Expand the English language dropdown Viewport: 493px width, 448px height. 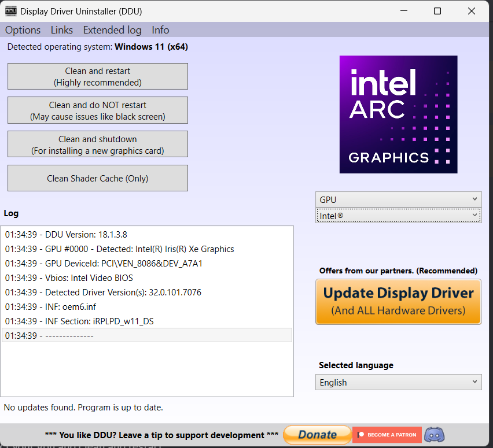pos(398,382)
